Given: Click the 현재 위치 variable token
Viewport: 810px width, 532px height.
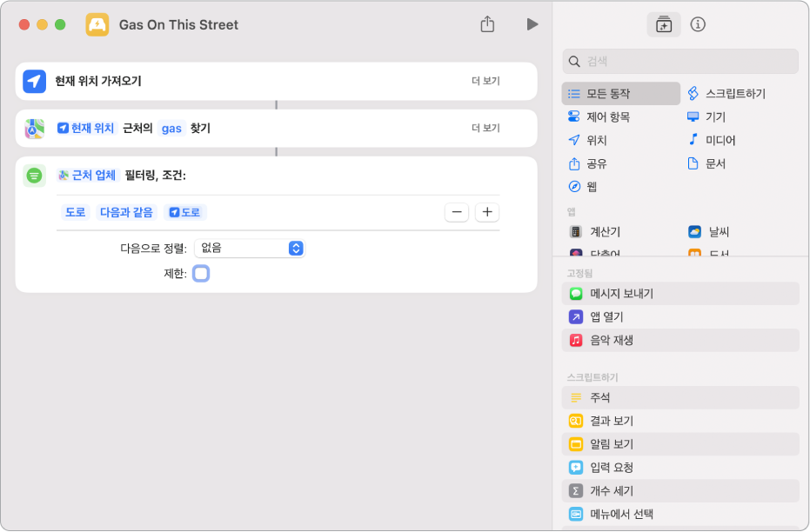Looking at the screenshot, I should (x=86, y=128).
